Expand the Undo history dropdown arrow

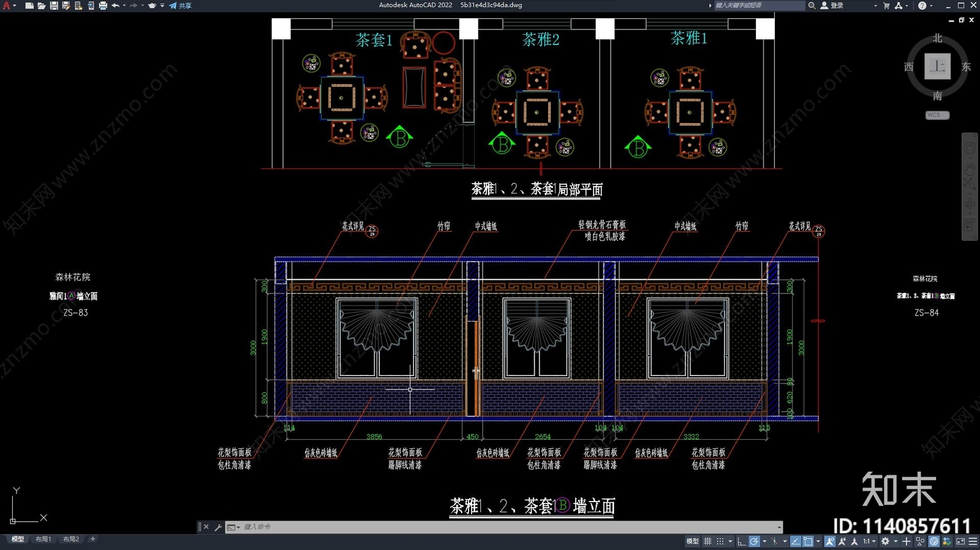[124, 6]
